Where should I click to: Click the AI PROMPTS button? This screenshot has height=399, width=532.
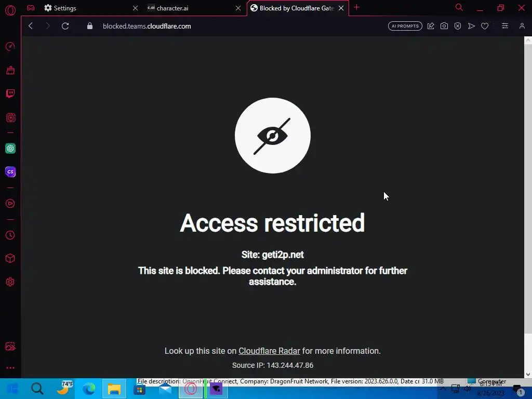405,26
